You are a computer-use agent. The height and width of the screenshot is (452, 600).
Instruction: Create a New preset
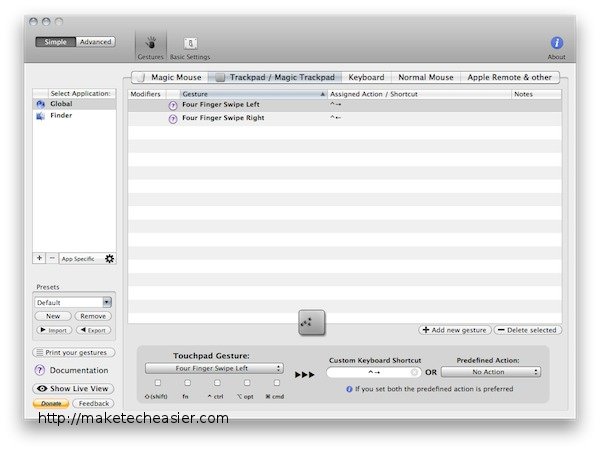(x=53, y=316)
